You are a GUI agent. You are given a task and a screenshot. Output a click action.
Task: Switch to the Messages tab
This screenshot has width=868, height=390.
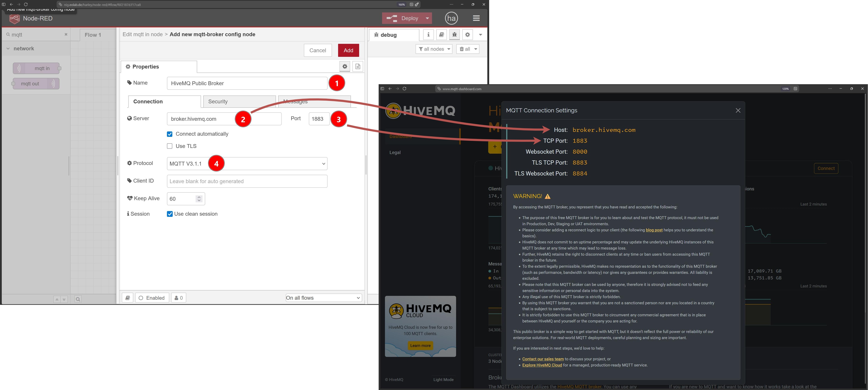point(315,101)
